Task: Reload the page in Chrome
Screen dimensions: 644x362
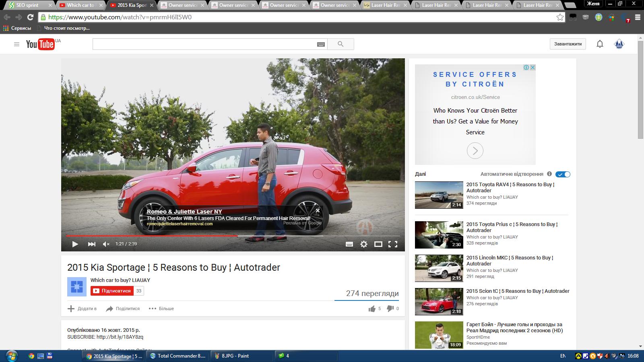Action: coord(30,17)
